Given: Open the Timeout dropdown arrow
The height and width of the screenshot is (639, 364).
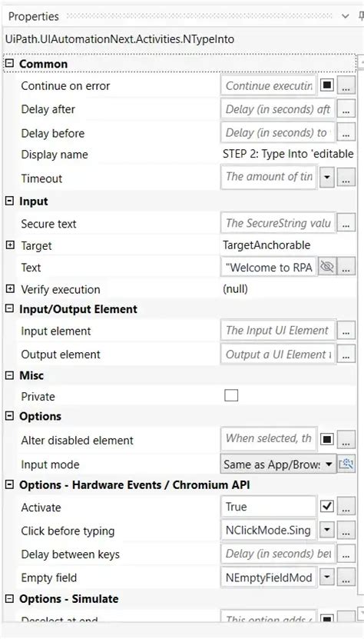Looking at the screenshot, I should tap(327, 178).
